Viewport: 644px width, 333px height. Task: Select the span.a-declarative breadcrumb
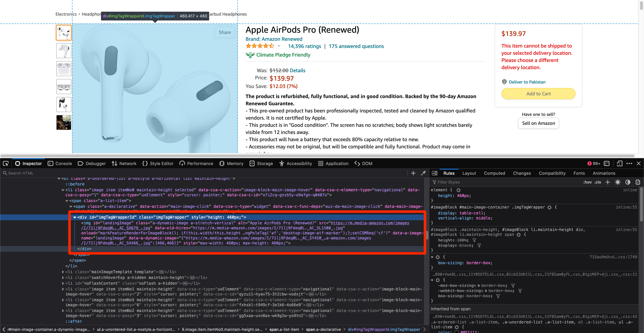pos(323,330)
